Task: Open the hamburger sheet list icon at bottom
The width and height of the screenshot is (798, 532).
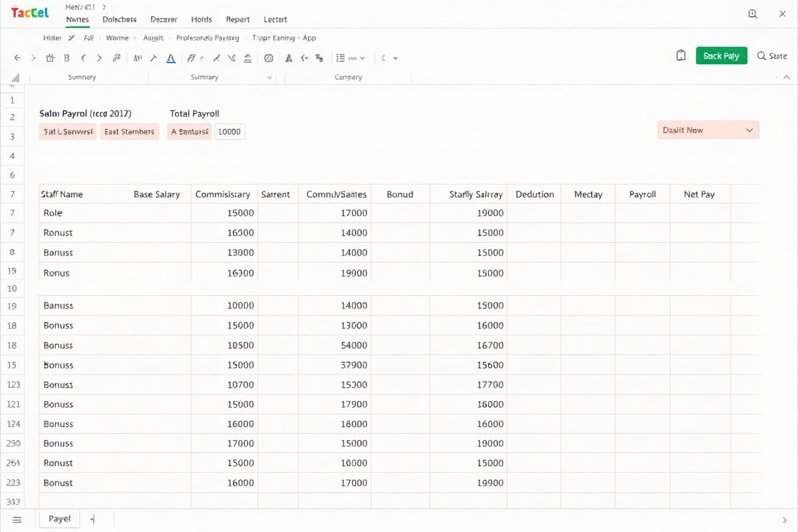Action: click(x=17, y=519)
